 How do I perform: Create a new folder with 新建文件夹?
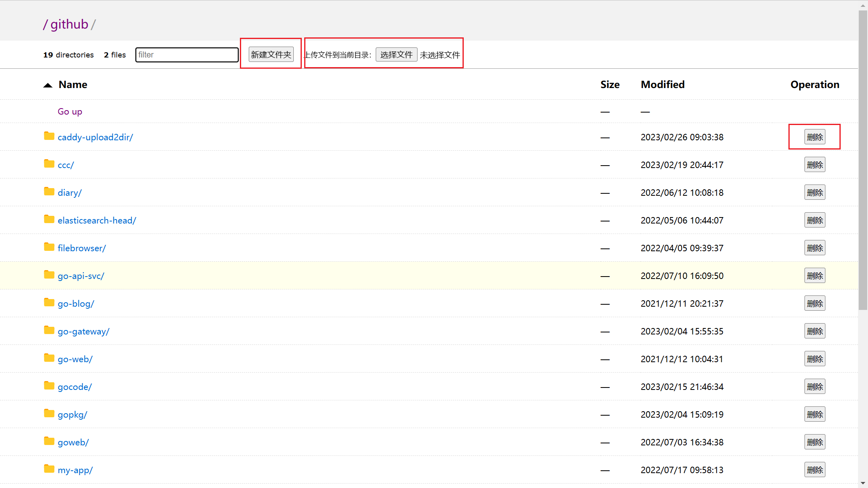(x=271, y=54)
